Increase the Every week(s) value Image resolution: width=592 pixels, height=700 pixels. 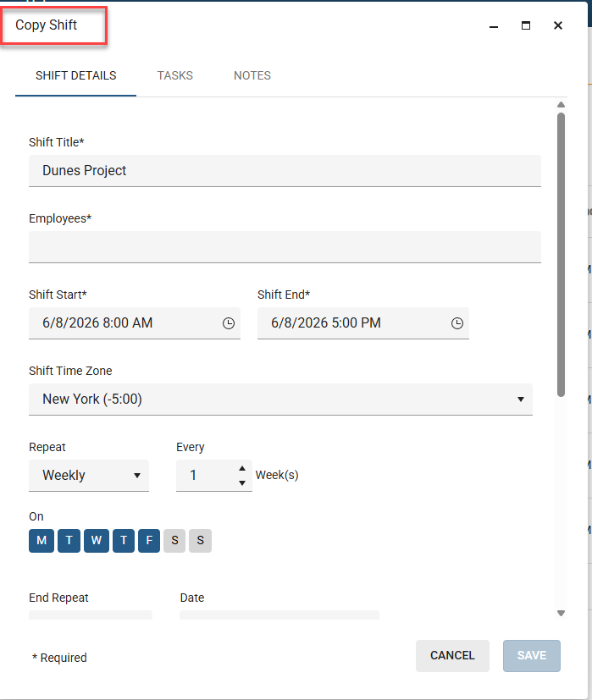242,468
